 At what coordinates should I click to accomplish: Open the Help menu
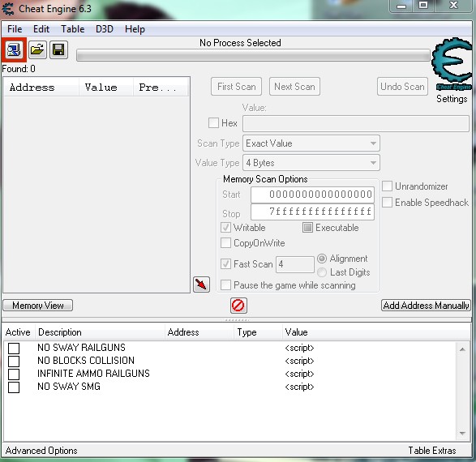[x=135, y=29]
